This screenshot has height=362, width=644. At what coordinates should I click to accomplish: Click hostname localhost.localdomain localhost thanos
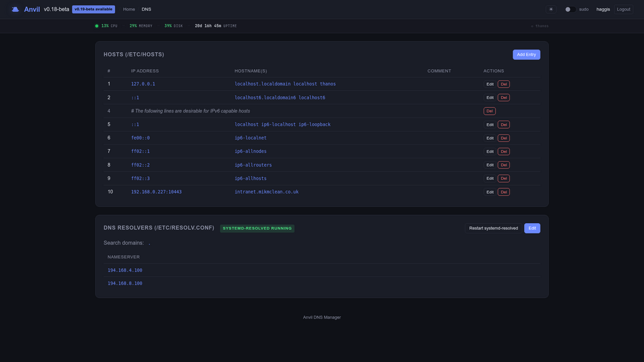tap(285, 84)
